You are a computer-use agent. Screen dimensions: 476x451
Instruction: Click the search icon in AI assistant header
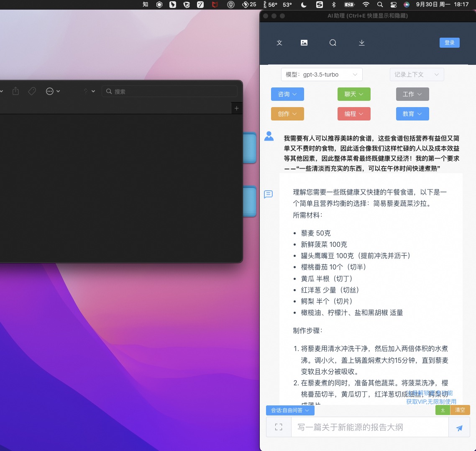[333, 43]
